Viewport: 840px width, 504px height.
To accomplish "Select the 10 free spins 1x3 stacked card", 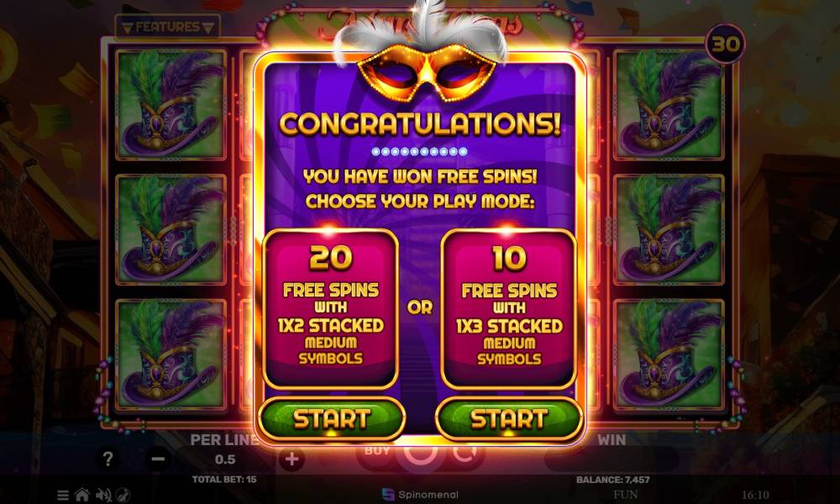I will click(509, 308).
